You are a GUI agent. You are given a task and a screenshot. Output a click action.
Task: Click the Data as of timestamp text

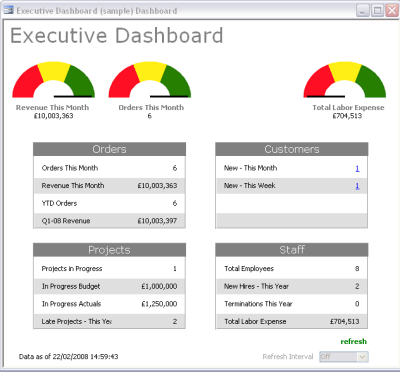68,357
